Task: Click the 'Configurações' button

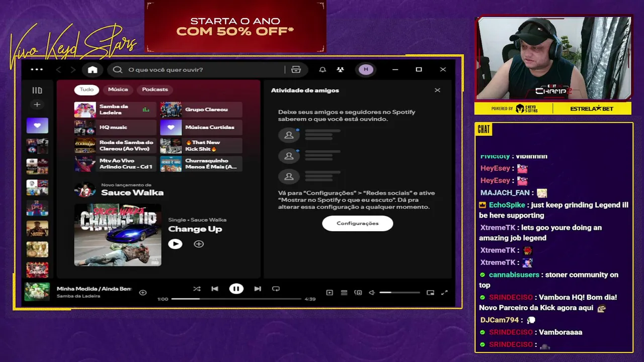Action: pos(358,223)
